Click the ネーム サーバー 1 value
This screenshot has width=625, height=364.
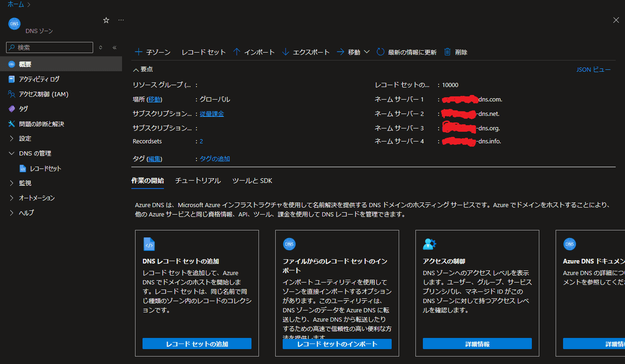[x=472, y=99]
